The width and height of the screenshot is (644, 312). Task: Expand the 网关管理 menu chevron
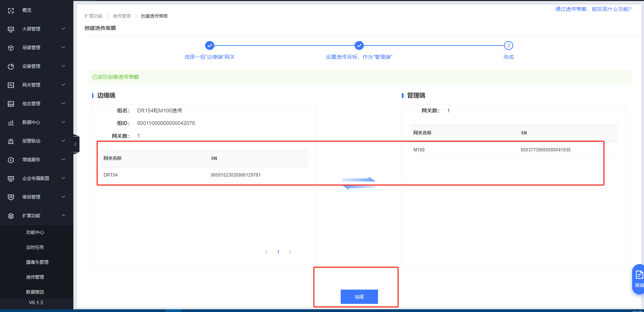(x=64, y=85)
